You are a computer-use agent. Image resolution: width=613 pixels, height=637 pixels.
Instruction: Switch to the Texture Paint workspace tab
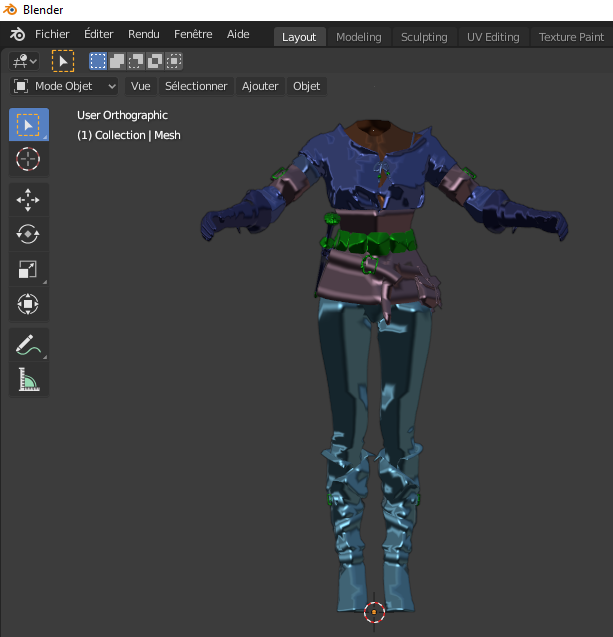pyautogui.click(x=571, y=37)
